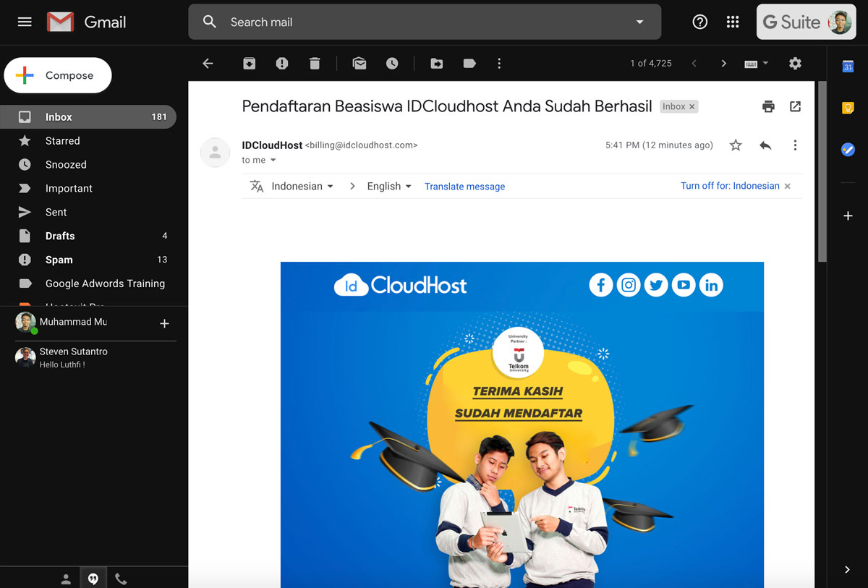The image size is (868, 588).
Task: Remove the Inbox label from email
Action: [692, 107]
